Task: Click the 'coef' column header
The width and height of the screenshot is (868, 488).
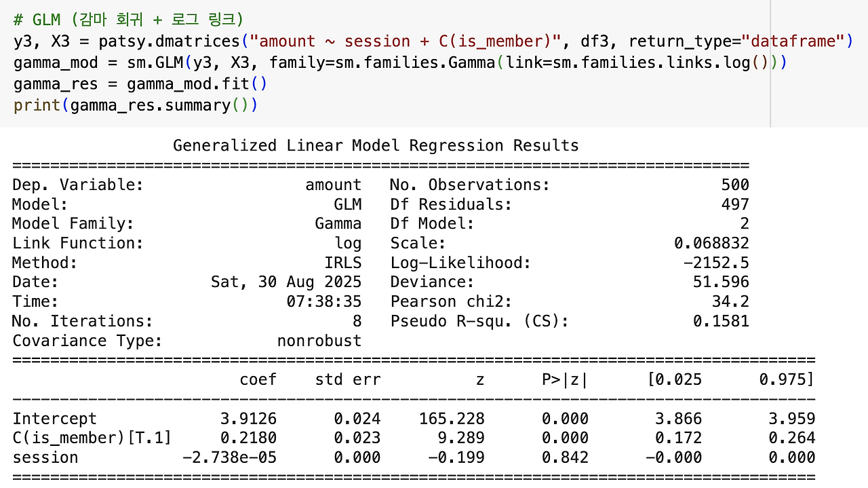Action: point(258,379)
